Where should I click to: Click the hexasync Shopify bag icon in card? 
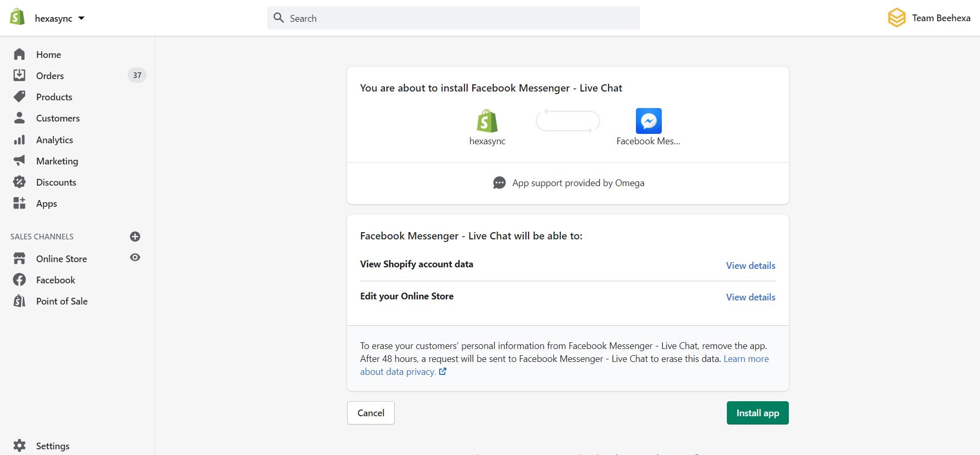487,121
